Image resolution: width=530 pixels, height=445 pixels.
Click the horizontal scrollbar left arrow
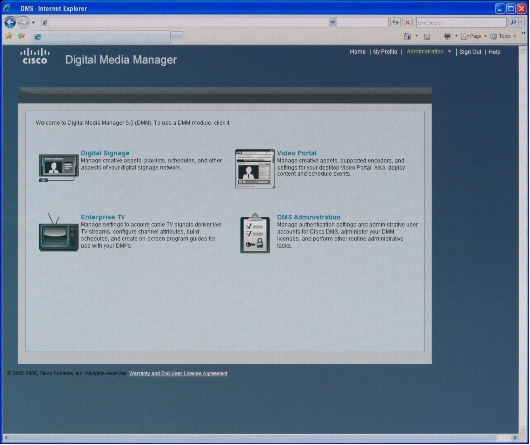[x=6, y=438]
